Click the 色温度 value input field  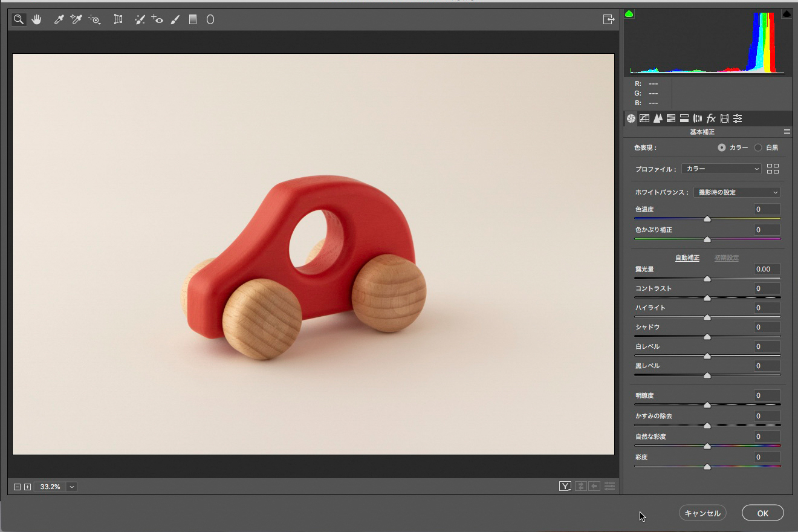pyautogui.click(x=767, y=209)
